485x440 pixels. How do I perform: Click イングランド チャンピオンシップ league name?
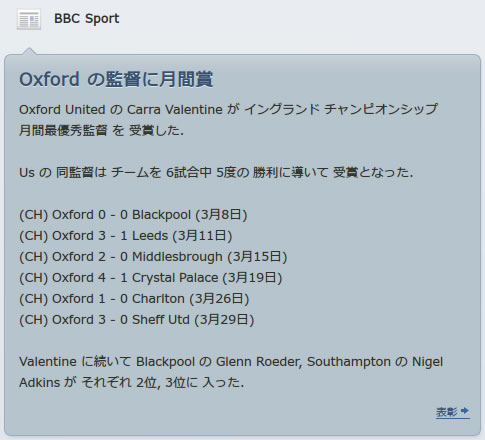tap(340, 110)
